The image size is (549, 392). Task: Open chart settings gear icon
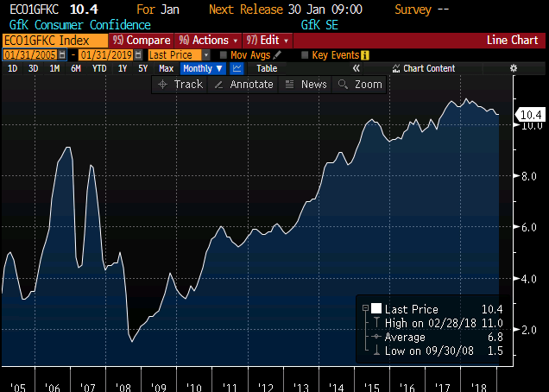pos(514,68)
